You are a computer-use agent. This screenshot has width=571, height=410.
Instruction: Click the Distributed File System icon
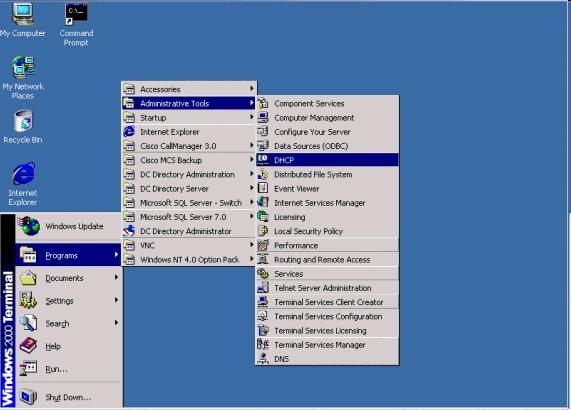pyautogui.click(x=263, y=174)
